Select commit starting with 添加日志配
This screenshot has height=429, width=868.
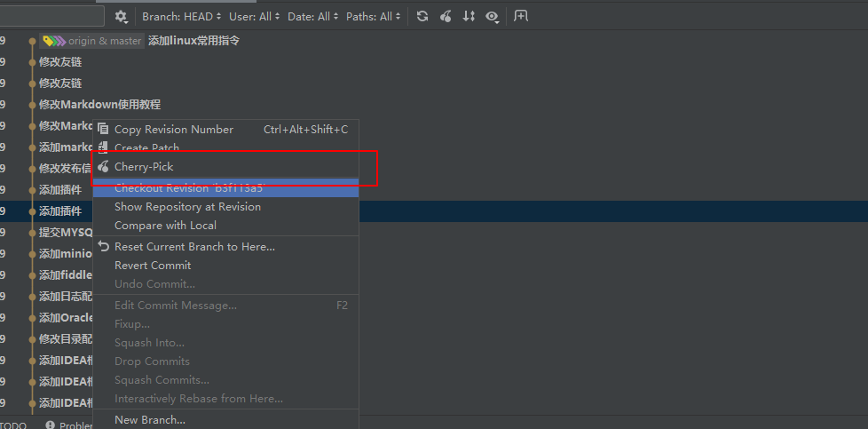coord(66,297)
